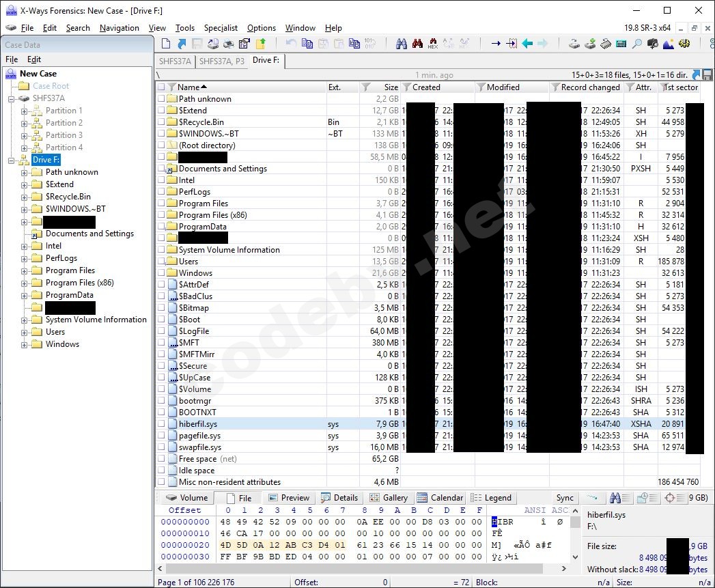Expand the Users folder in tree
The height and width of the screenshot is (588, 715).
tap(25, 332)
